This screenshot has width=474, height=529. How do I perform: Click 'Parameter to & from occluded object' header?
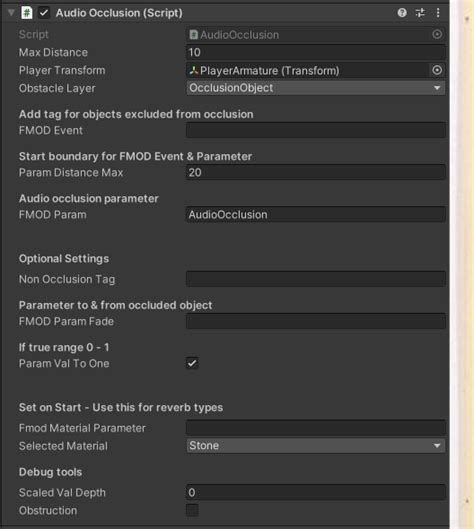click(115, 305)
